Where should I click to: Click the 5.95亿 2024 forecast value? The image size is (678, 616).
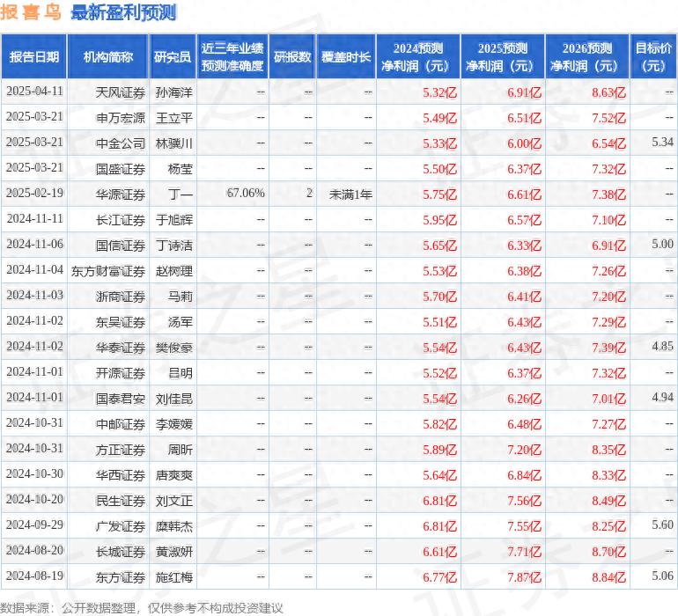point(439,220)
